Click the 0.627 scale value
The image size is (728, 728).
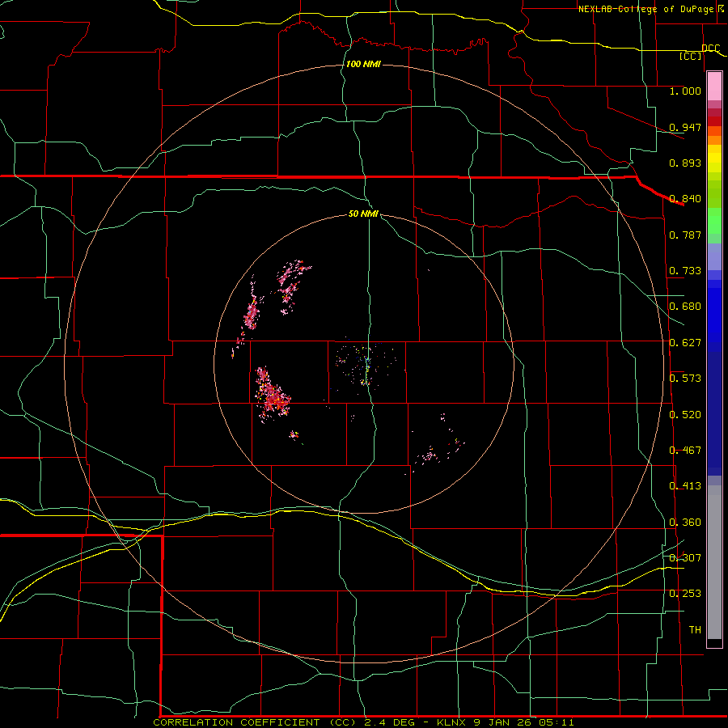[x=685, y=343]
